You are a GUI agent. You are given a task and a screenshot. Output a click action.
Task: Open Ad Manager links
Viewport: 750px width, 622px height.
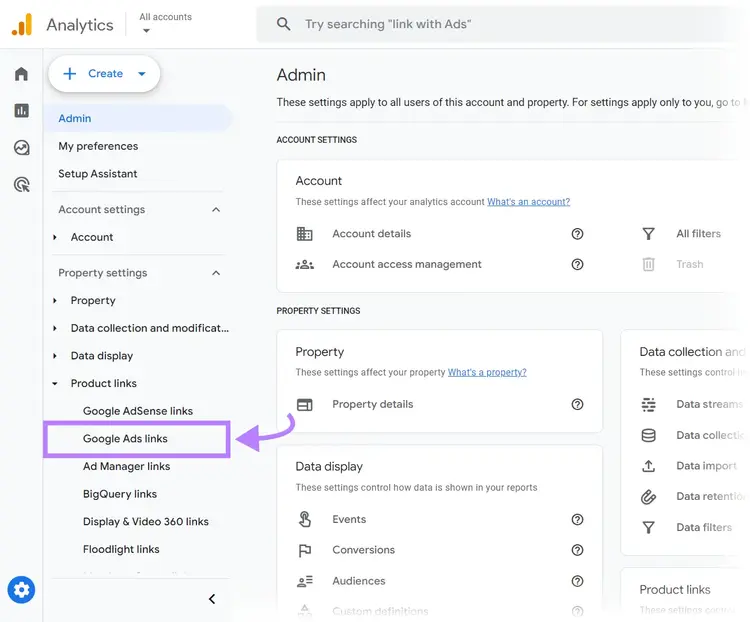[126, 466]
